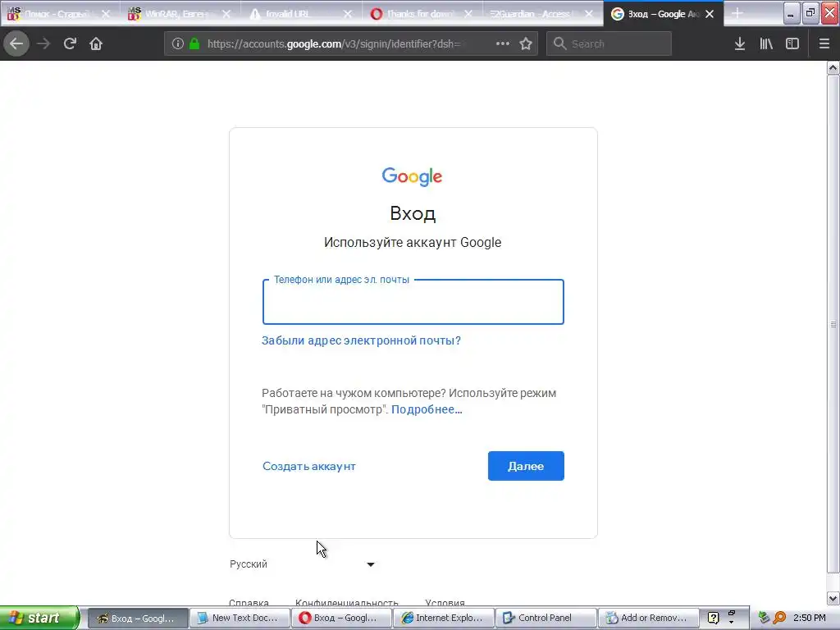The image size is (840, 630).
Task: Go back to the previous page
Action: pyautogui.click(x=16, y=44)
